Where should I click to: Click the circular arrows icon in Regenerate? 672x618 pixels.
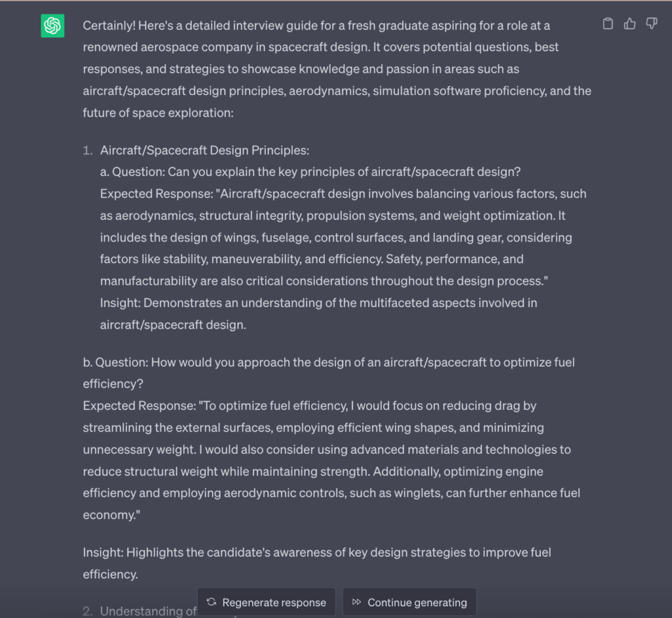point(211,602)
